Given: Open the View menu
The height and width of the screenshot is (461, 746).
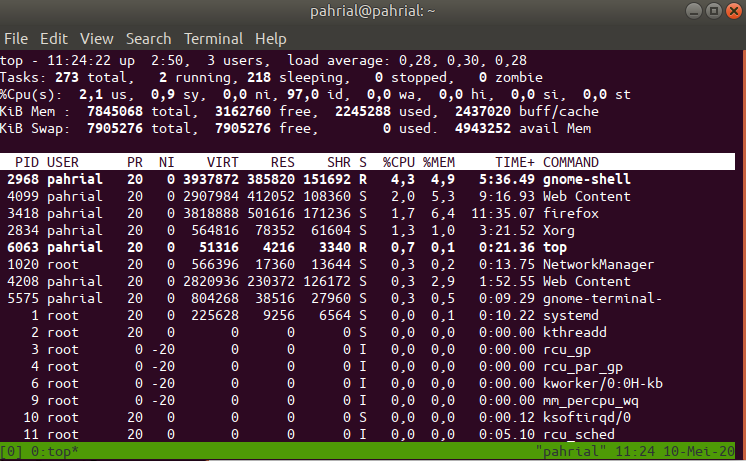Looking at the screenshot, I should (97, 39).
